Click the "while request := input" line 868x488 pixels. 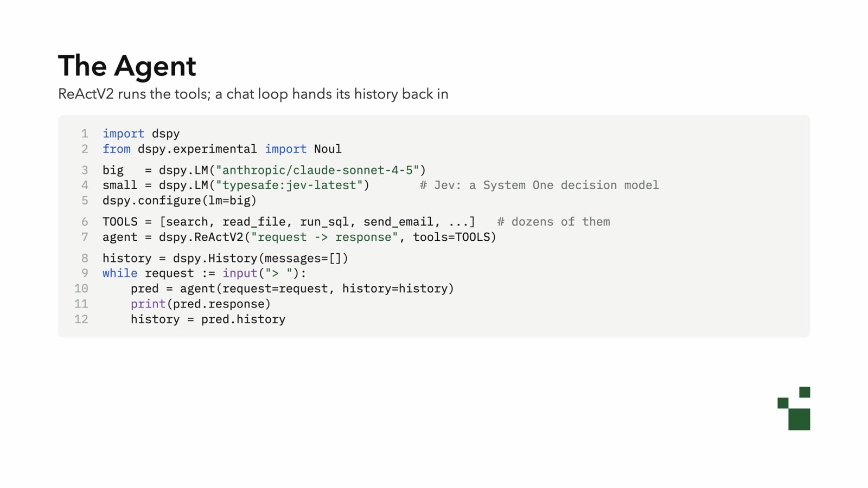pos(205,273)
